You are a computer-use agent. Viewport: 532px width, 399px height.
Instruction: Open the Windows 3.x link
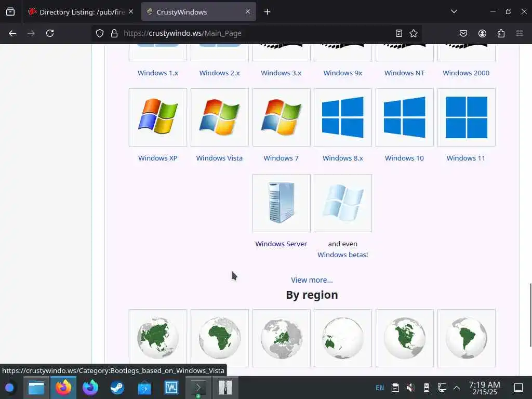281,73
